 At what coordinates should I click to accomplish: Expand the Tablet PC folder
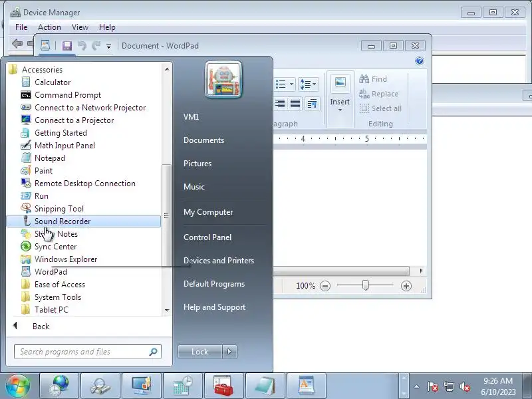51,310
